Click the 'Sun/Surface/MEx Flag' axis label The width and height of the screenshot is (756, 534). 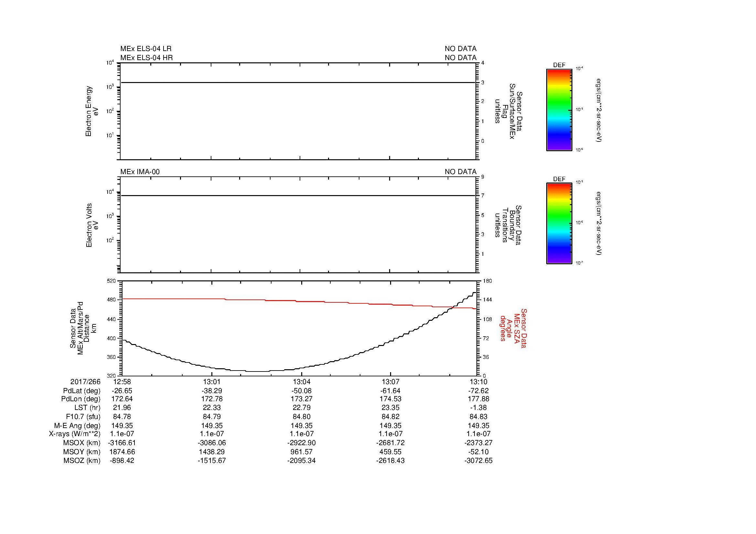click(x=508, y=111)
